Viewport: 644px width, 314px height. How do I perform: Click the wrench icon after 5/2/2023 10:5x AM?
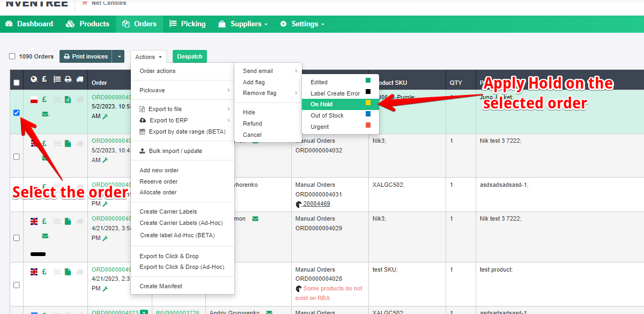coord(106,116)
